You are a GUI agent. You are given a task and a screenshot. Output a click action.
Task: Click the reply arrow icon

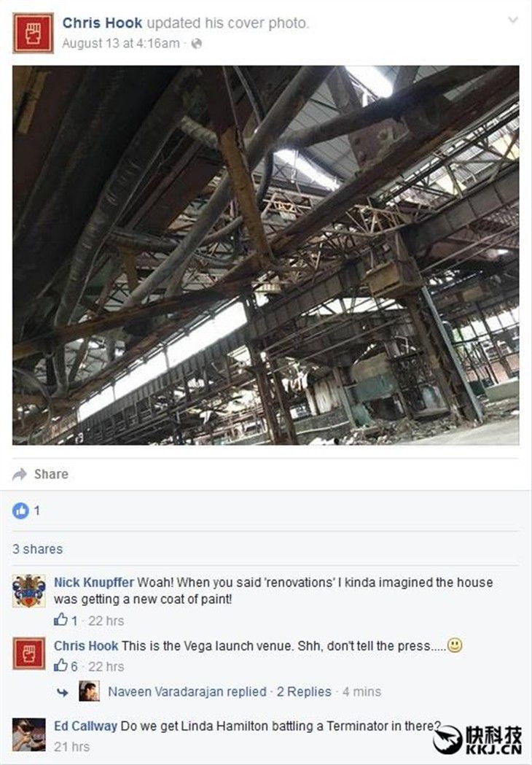(63, 692)
